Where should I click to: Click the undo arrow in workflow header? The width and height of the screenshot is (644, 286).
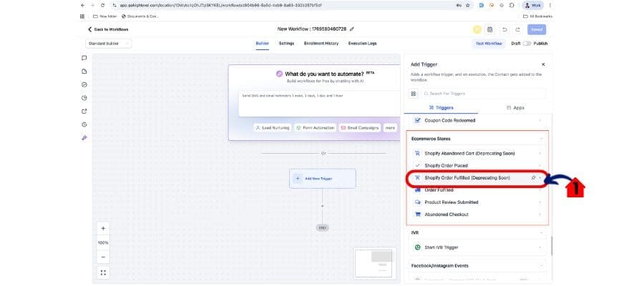click(504, 29)
